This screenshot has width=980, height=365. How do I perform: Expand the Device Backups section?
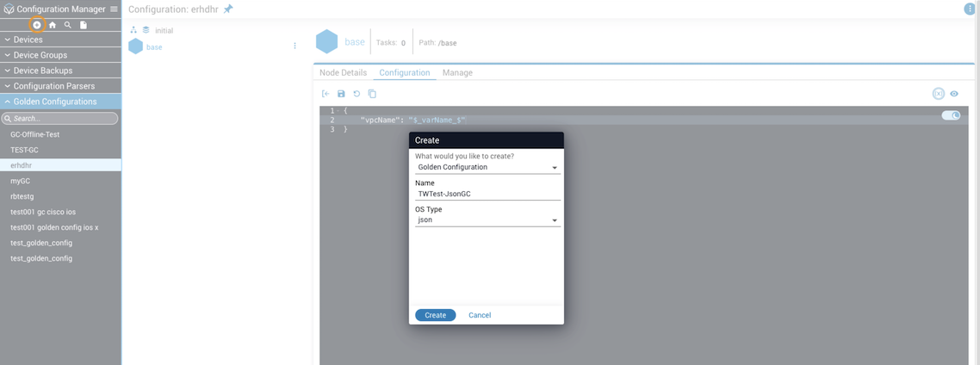[60, 71]
